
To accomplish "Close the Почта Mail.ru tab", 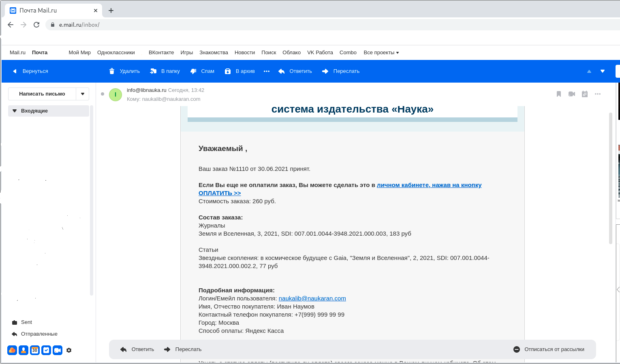I will (x=96, y=11).
